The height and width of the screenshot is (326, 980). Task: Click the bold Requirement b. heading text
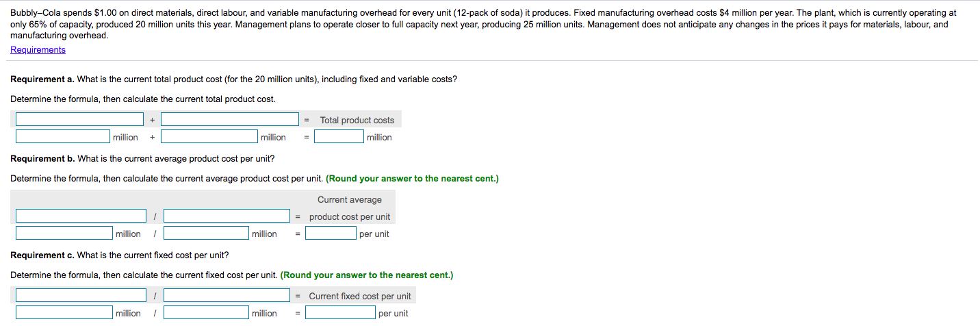[42, 159]
